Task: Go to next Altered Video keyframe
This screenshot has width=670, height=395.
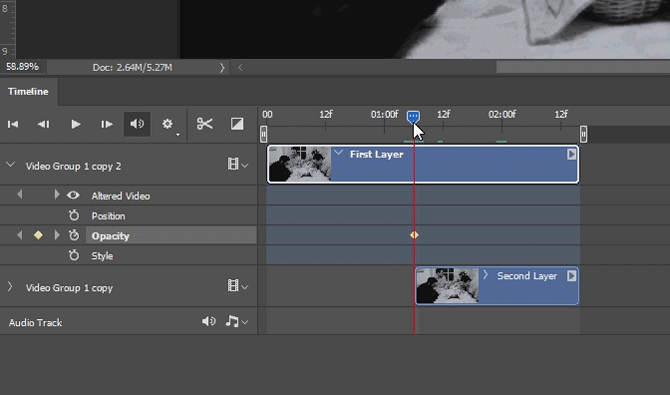Action: click(x=56, y=195)
